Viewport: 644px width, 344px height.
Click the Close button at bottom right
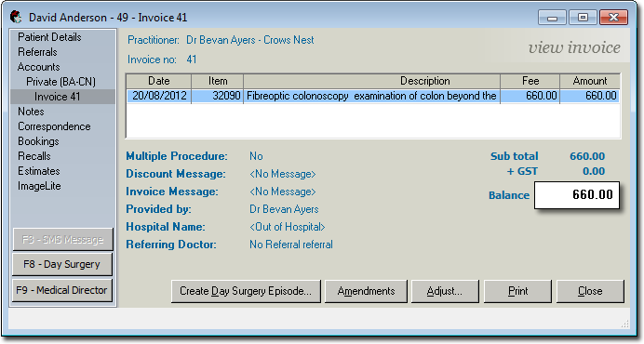click(x=590, y=291)
